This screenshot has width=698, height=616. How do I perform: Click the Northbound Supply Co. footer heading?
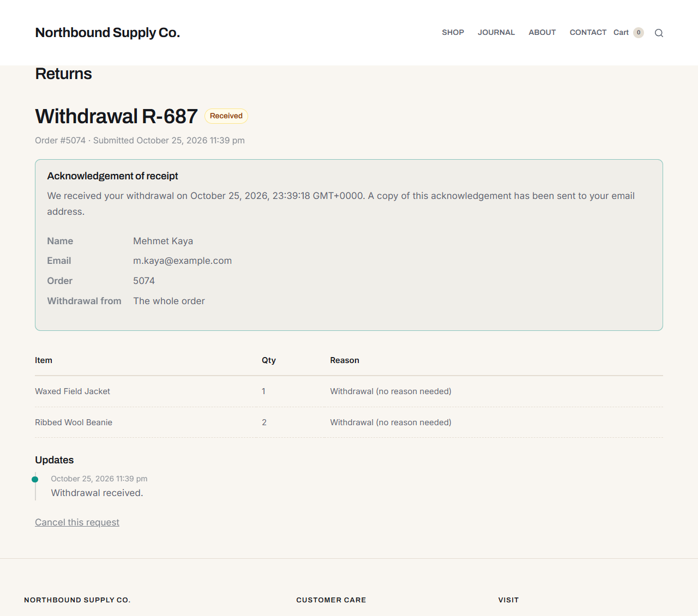coord(77,600)
